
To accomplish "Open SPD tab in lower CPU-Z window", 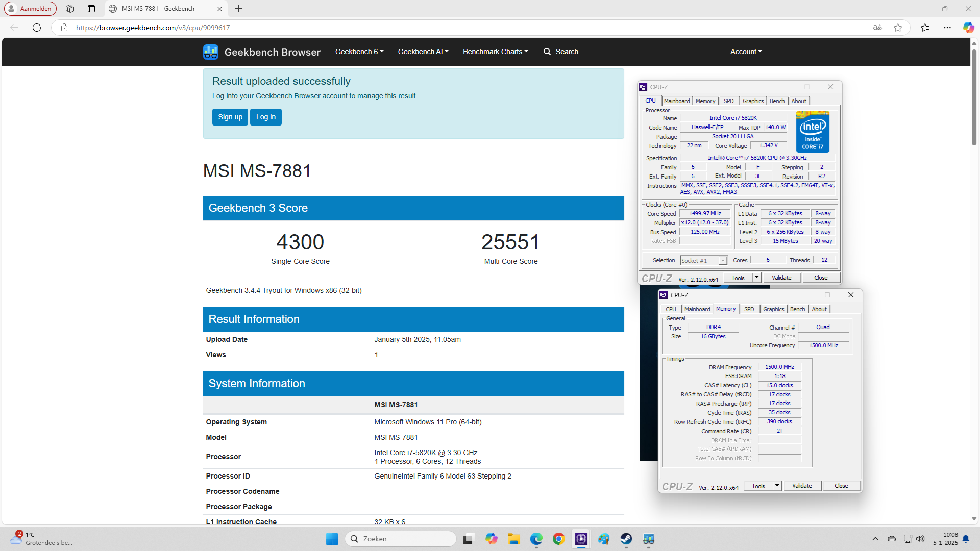I will (x=749, y=309).
